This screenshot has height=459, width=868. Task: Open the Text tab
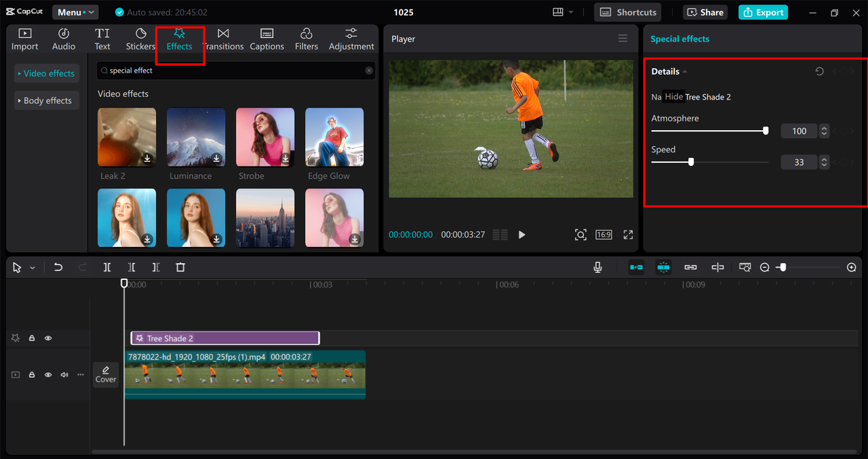coord(102,39)
